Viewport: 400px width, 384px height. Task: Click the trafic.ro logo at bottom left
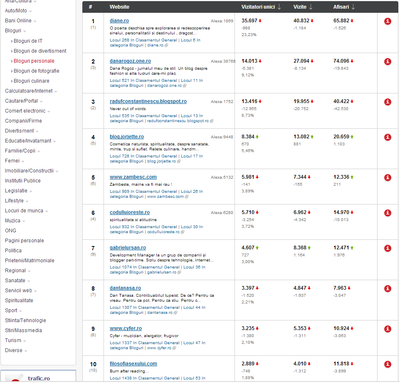pyautogui.click(x=38, y=378)
